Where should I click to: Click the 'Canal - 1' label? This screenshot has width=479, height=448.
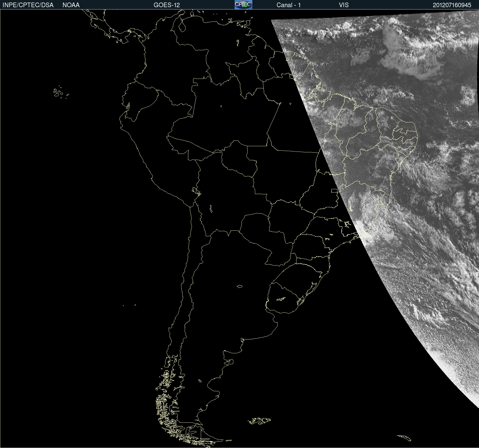289,5
